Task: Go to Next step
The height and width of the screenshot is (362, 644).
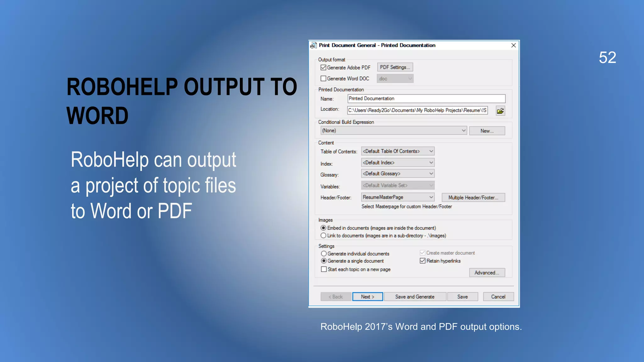Action: click(x=368, y=297)
